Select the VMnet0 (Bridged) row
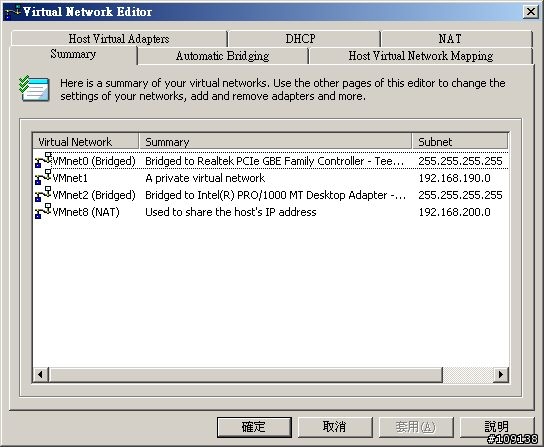544x447 pixels. tap(271, 161)
